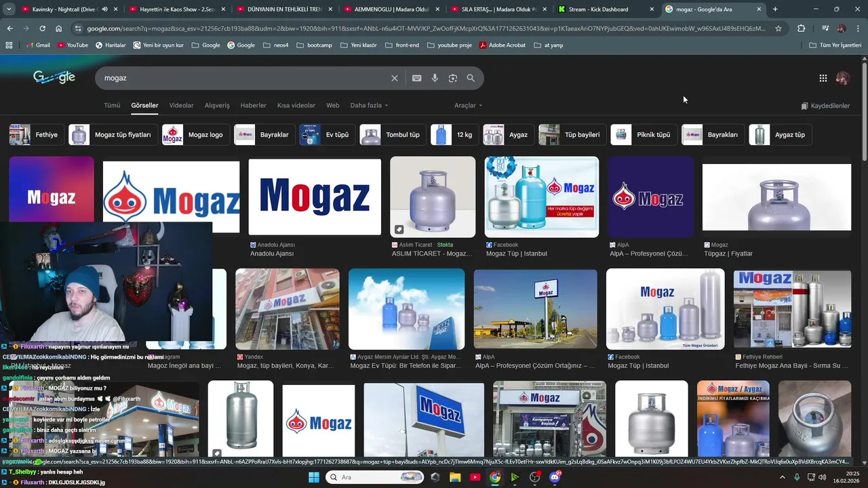Image resolution: width=868 pixels, height=488 pixels.
Task: Select the Ev tüpü filter chip
Action: coord(327,135)
